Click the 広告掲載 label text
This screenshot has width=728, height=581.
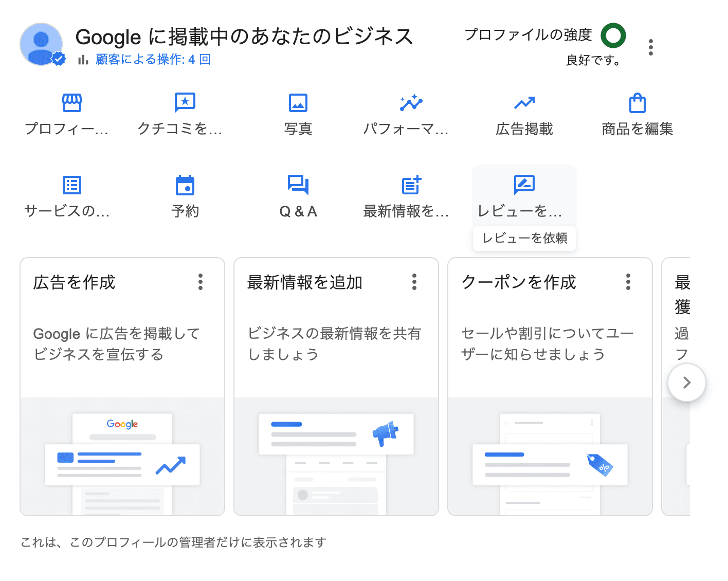pos(524,129)
